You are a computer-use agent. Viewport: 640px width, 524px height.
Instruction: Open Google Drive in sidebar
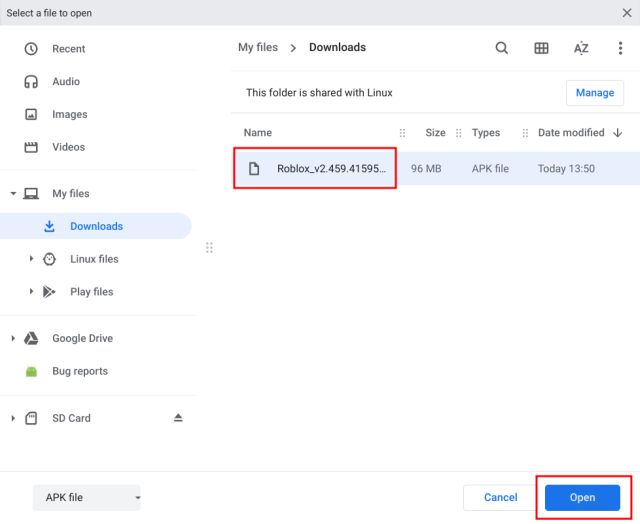click(82, 338)
